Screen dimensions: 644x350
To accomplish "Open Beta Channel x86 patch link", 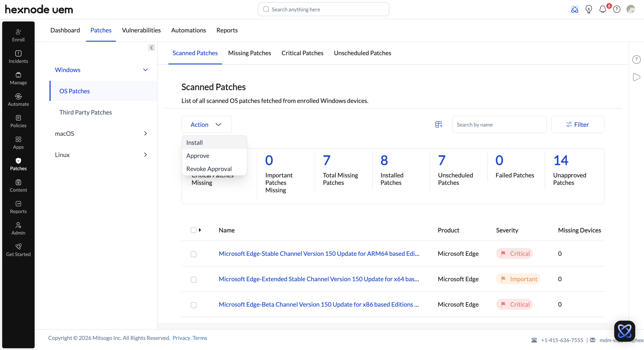I will coord(319,304).
